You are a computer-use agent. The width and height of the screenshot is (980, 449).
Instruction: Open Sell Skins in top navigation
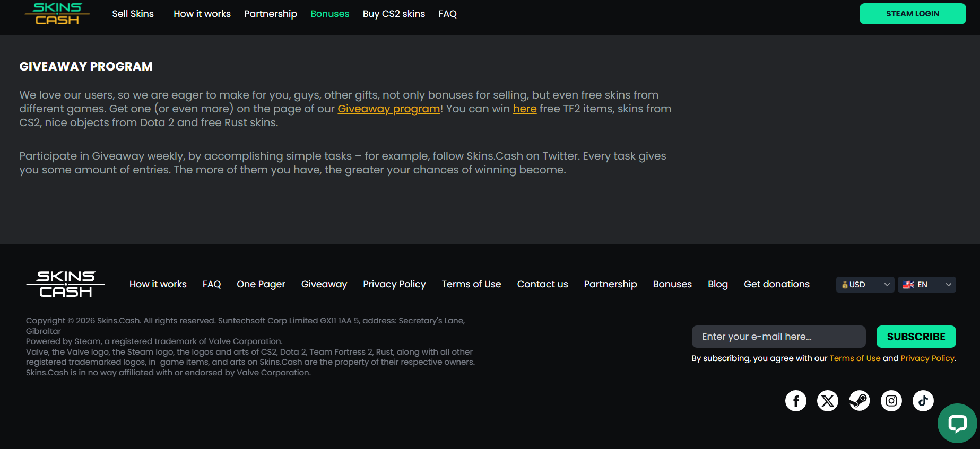coord(133,14)
